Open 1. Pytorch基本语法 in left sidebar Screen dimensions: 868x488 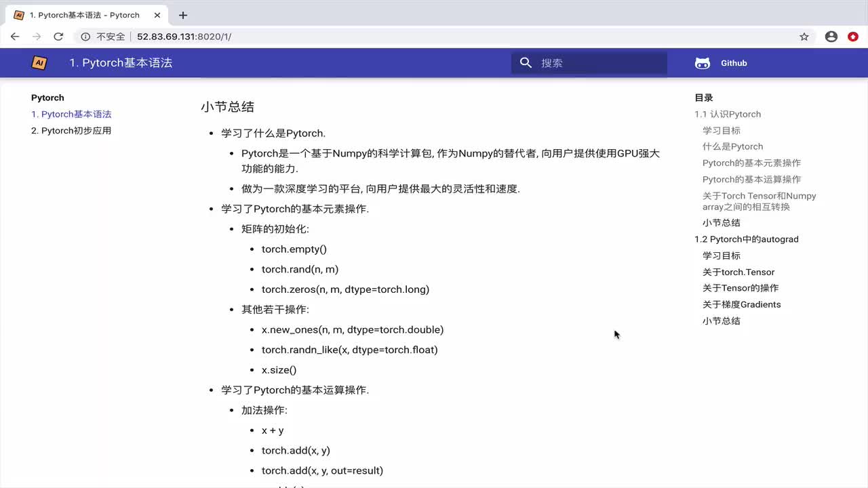coord(71,115)
